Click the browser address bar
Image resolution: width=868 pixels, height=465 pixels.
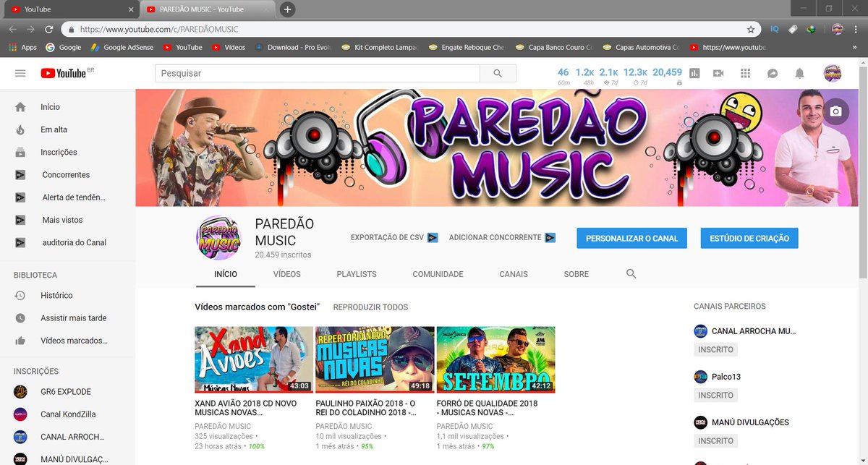(410, 30)
